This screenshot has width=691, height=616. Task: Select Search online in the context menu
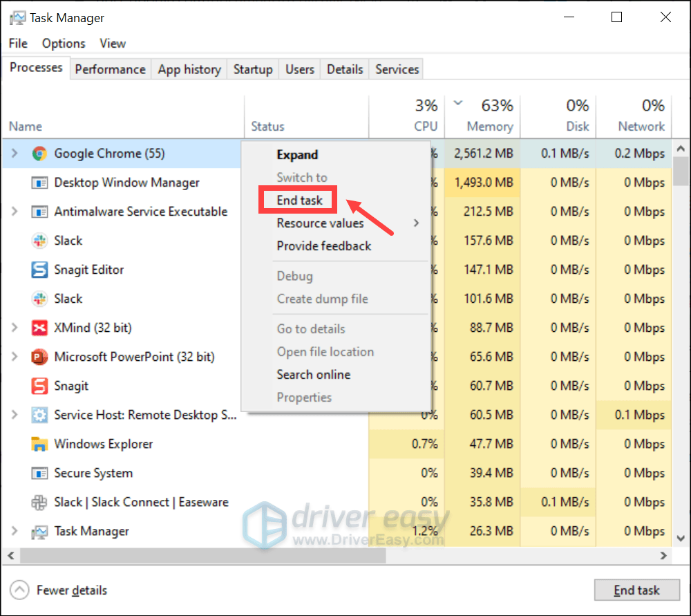(313, 374)
